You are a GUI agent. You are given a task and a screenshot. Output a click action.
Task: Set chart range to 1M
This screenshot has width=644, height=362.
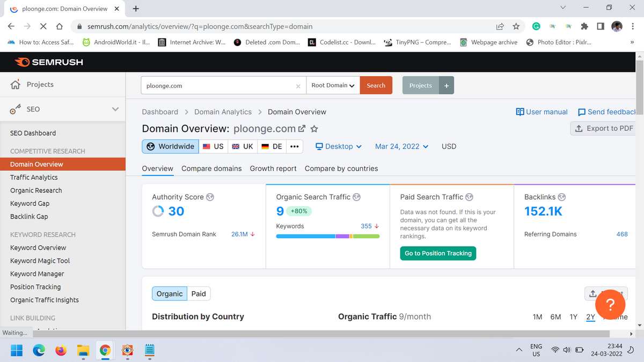coord(537,317)
